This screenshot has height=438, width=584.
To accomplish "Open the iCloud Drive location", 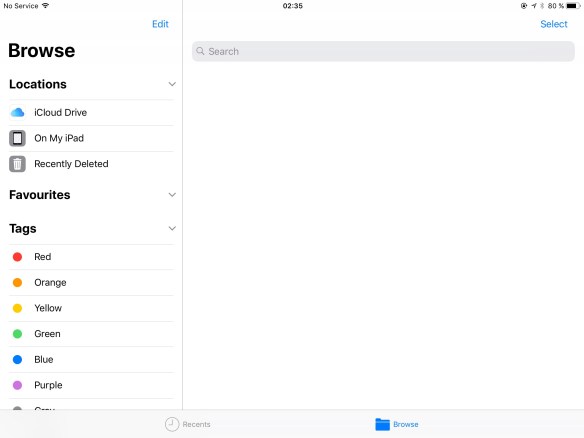I will click(91, 112).
